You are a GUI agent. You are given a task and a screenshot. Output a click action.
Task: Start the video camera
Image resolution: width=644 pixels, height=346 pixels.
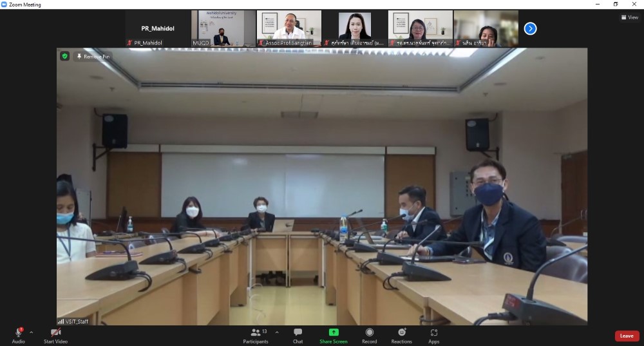(x=55, y=332)
